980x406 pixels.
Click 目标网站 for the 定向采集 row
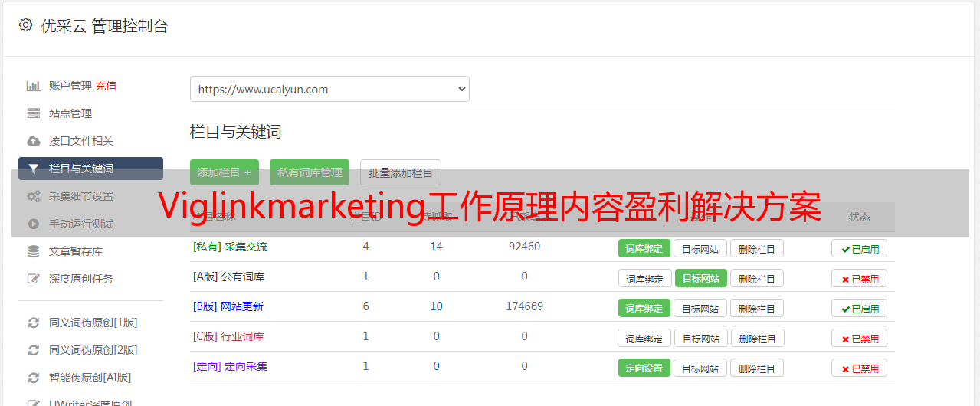click(700, 368)
